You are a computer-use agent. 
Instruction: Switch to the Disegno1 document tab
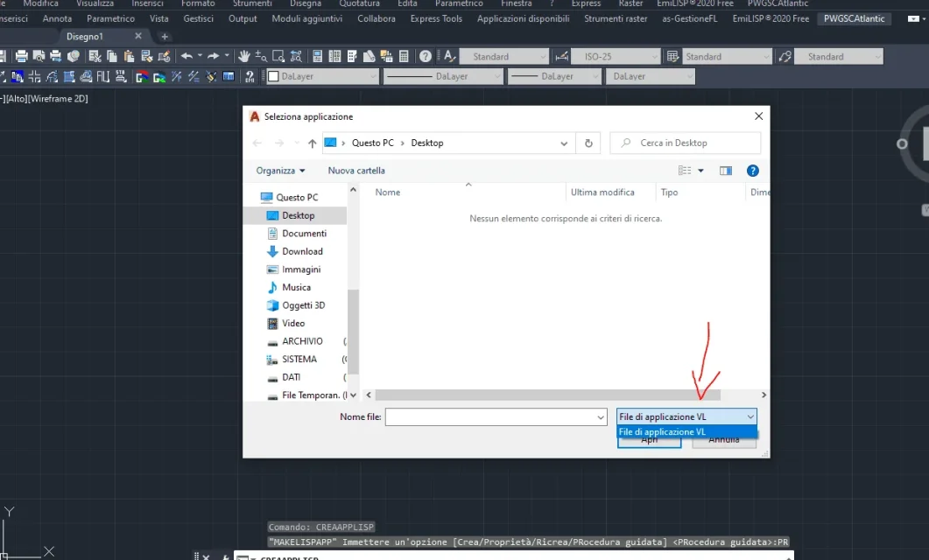click(x=85, y=37)
